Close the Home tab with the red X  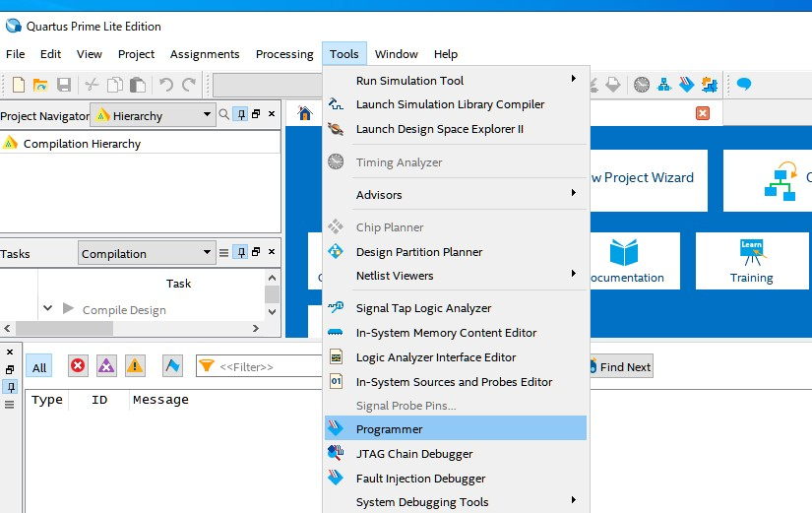click(703, 113)
